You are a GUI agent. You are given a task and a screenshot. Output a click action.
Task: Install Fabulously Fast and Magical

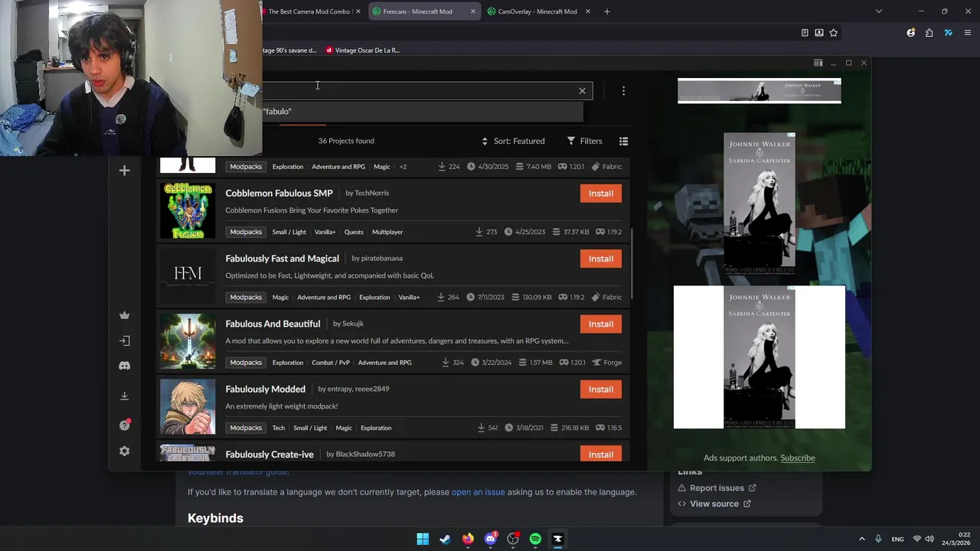click(600, 259)
